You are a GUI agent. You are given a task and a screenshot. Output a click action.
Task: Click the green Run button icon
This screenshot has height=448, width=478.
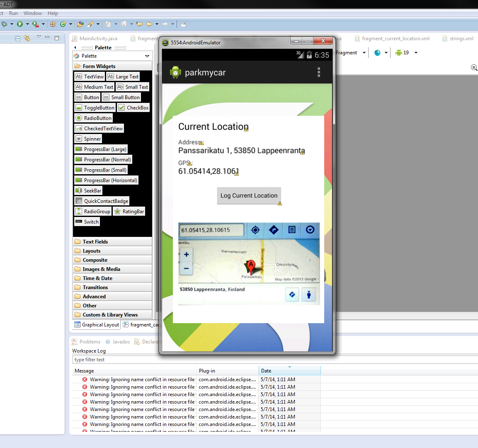pos(20,24)
